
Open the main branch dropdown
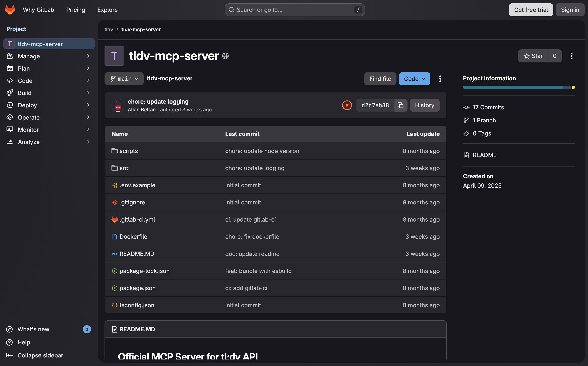click(x=124, y=79)
